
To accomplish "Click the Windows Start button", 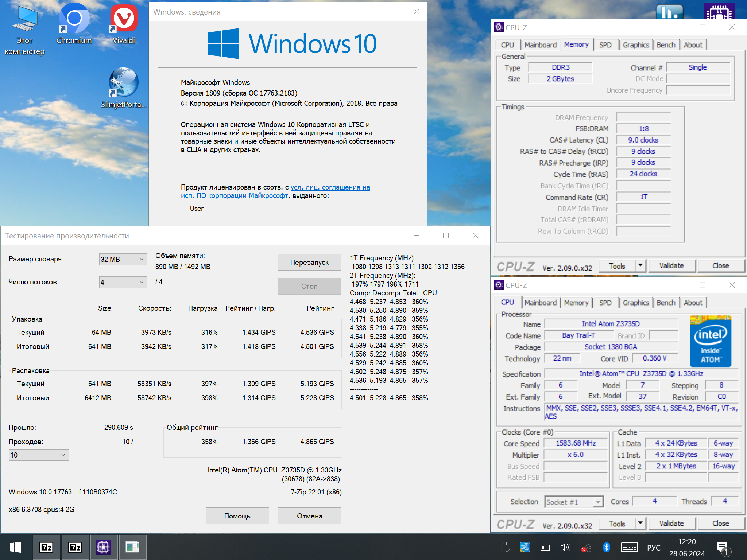I will coord(15,547).
